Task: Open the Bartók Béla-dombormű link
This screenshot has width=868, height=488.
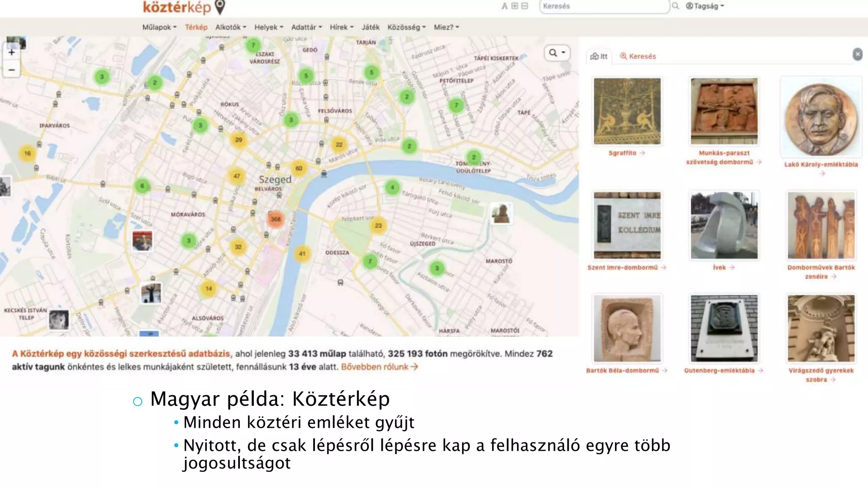Action: tap(626, 370)
